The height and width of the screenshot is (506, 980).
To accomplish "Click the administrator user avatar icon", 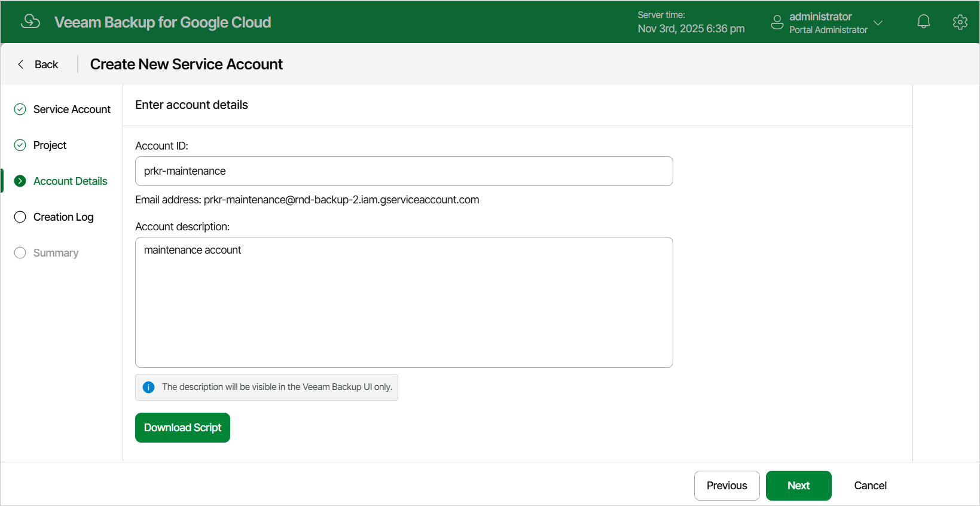I will click(777, 23).
